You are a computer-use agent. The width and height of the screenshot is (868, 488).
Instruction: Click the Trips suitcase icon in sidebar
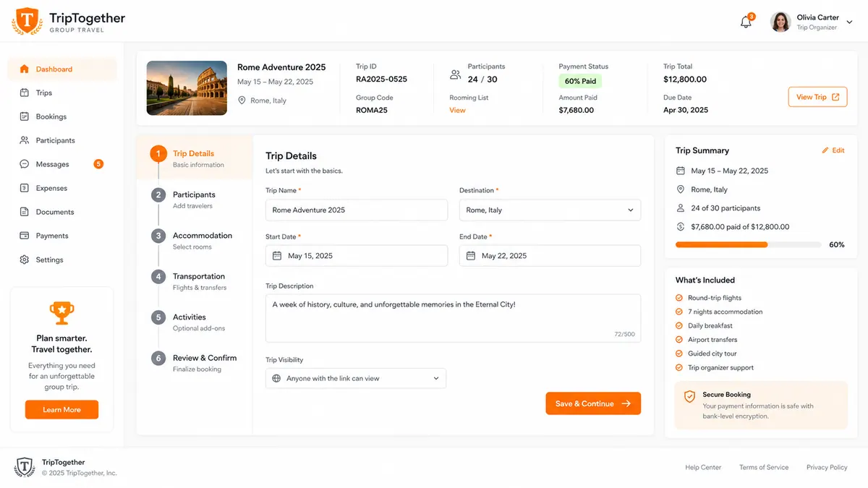click(25, 93)
